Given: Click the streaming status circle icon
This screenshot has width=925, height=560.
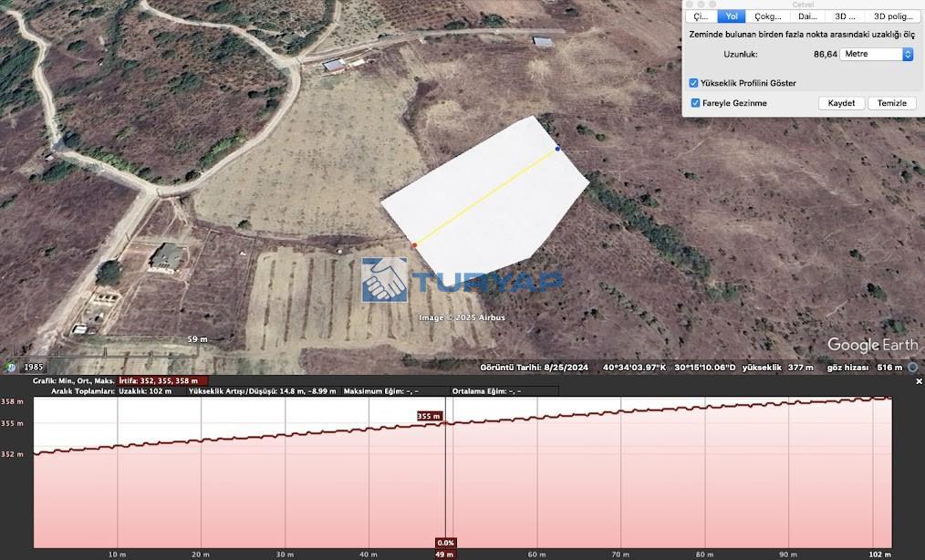Looking at the screenshot, I should tap(913, 367).
